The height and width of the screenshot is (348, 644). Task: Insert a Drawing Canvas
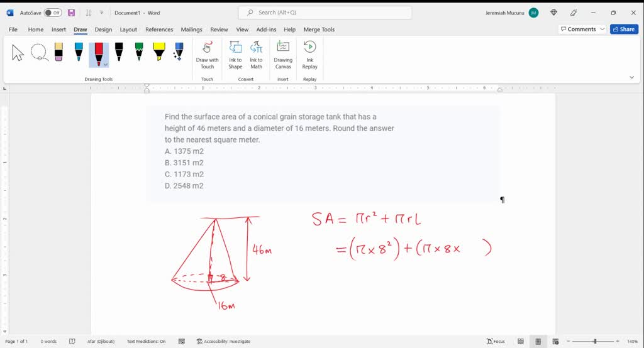tap(283, 55)
